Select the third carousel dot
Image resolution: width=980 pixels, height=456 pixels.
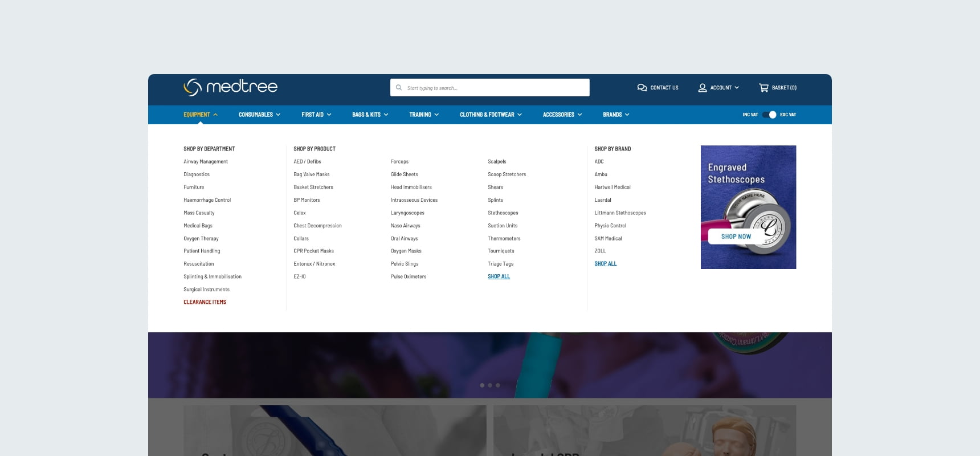[x=498, y=385]
